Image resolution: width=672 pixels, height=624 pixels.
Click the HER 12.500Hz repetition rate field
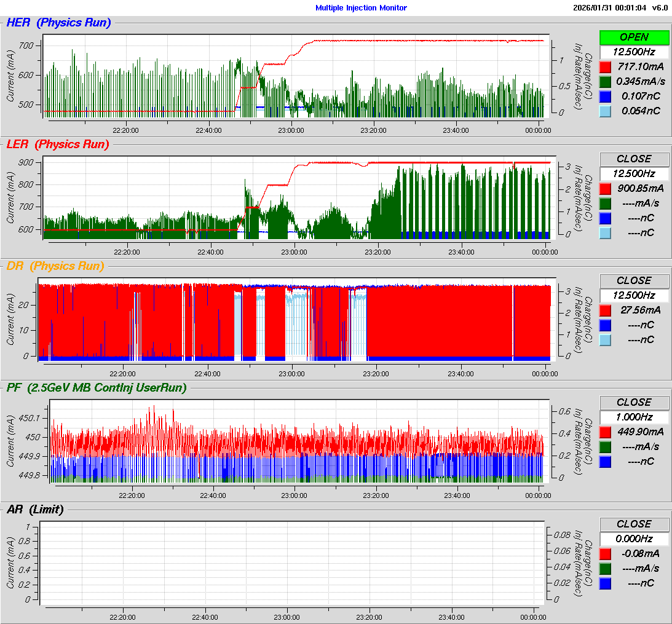(x=634, y=52)
